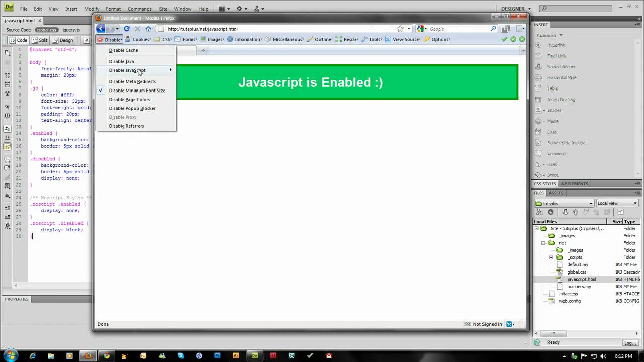Viewport: 644px width, 362px height.
Task: Open the View Source toolbar menu
Action: pyautogui.click(x=403, y=39)
